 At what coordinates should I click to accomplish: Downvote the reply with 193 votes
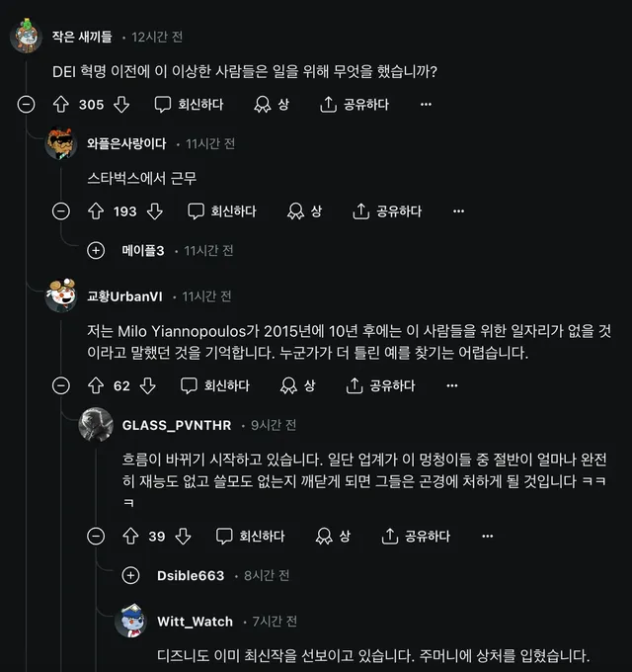click(x=155, y=210)
